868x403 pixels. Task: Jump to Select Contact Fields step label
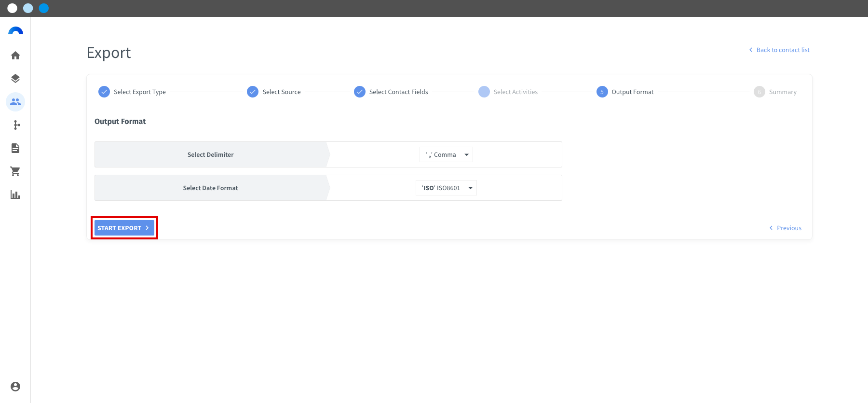(x=399, y=92)
